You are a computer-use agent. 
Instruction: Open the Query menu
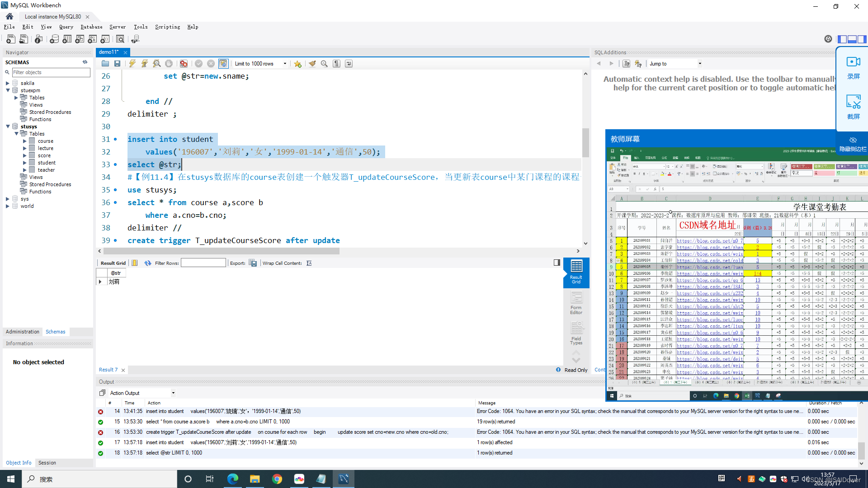pos(66,27)
